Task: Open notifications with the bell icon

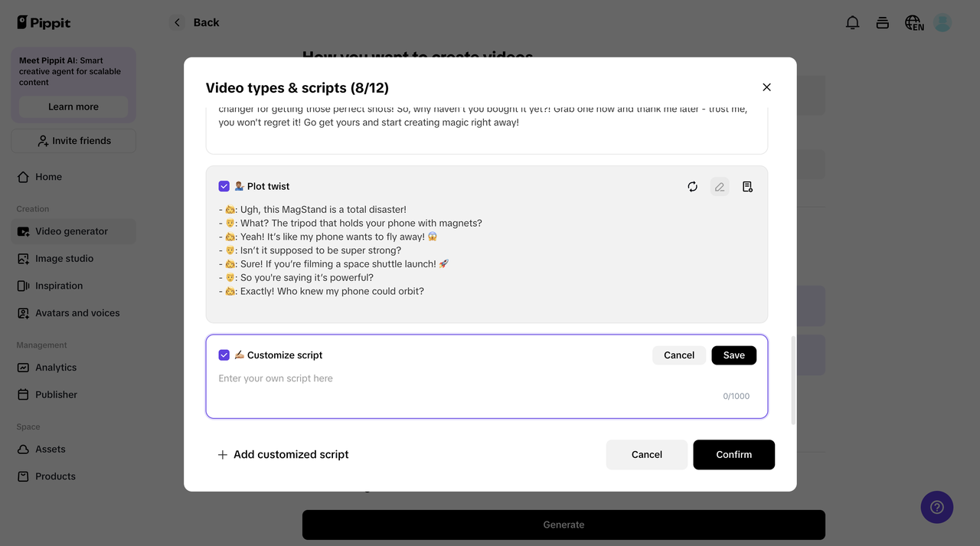Action: click(x=852, y=22)
